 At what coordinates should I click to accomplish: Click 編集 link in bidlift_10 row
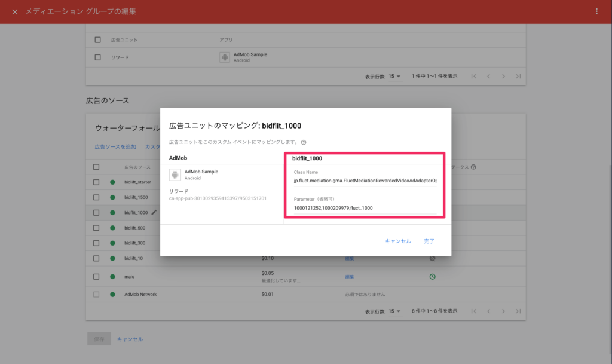point(349,258)
